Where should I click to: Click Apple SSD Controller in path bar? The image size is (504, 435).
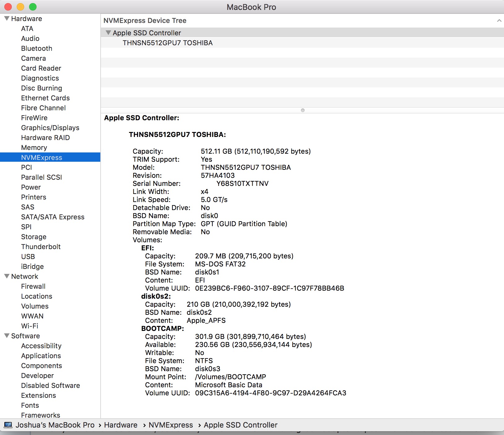[x=241, y=425]
